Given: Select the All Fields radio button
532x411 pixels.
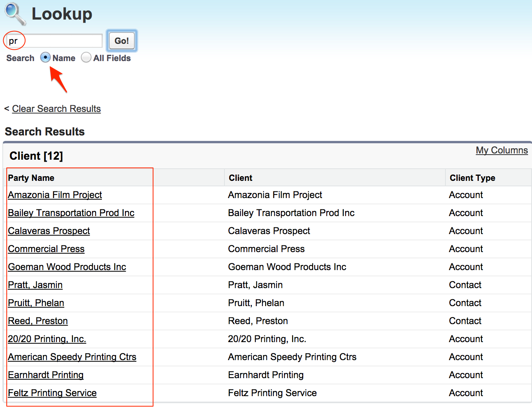Looking at the screenshot, I should tap(86, 58).
